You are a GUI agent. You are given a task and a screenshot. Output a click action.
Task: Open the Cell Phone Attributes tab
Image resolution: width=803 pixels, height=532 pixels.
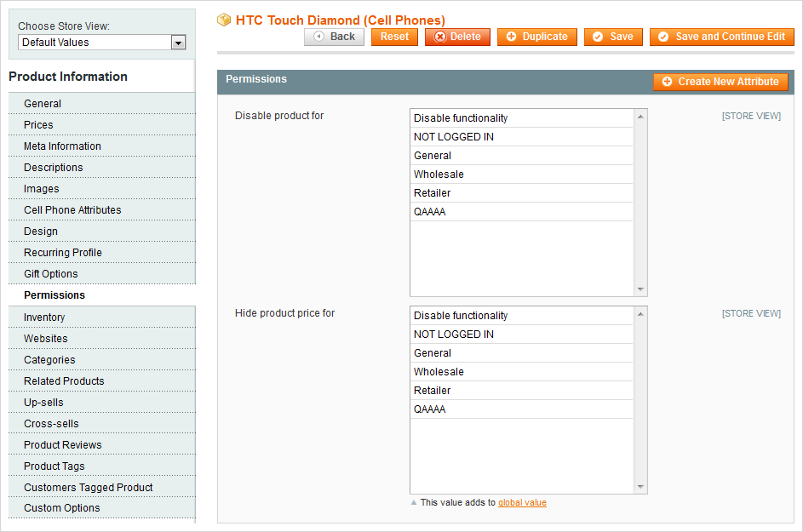102,210
